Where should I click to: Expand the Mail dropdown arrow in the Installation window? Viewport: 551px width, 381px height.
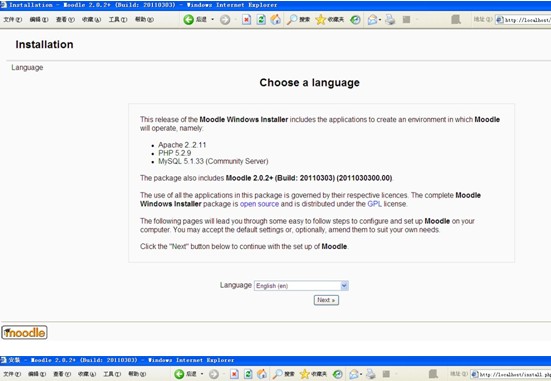coord(380,20)
